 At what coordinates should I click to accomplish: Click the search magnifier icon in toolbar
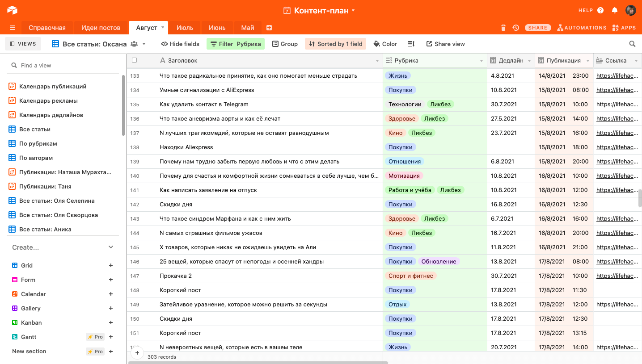click(x=632, y=44)
